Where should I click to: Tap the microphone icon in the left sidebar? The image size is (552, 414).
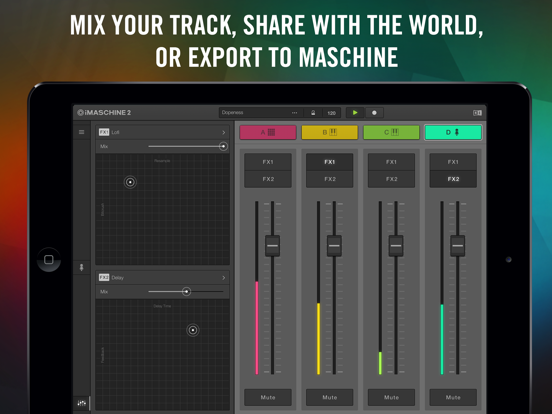(81, 267)
